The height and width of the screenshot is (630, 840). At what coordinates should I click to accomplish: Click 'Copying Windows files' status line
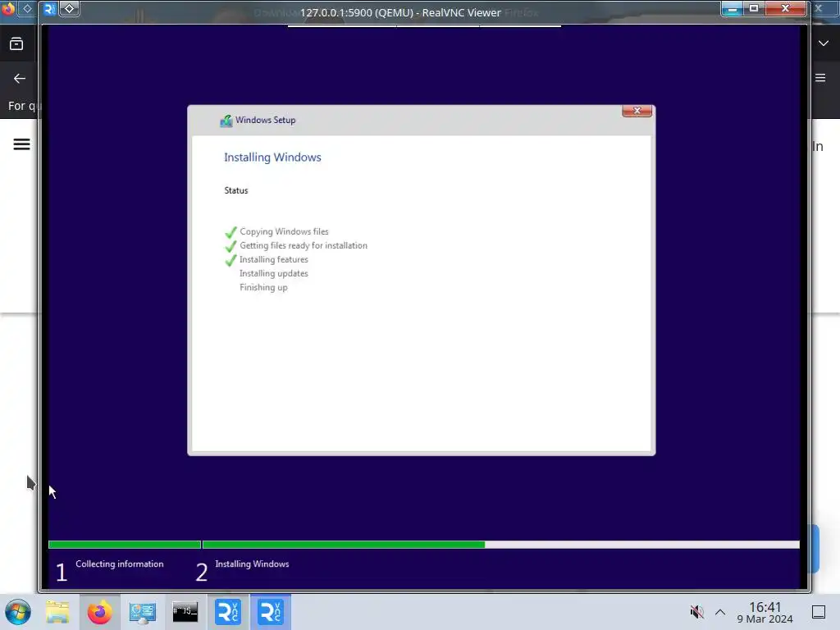tap(284, 231)
